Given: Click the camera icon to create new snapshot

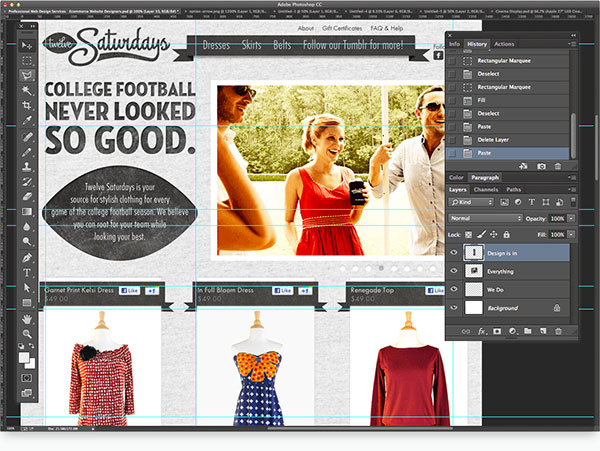Looking at the screenshot, I should pyautogui.click(x=542, y=166).
